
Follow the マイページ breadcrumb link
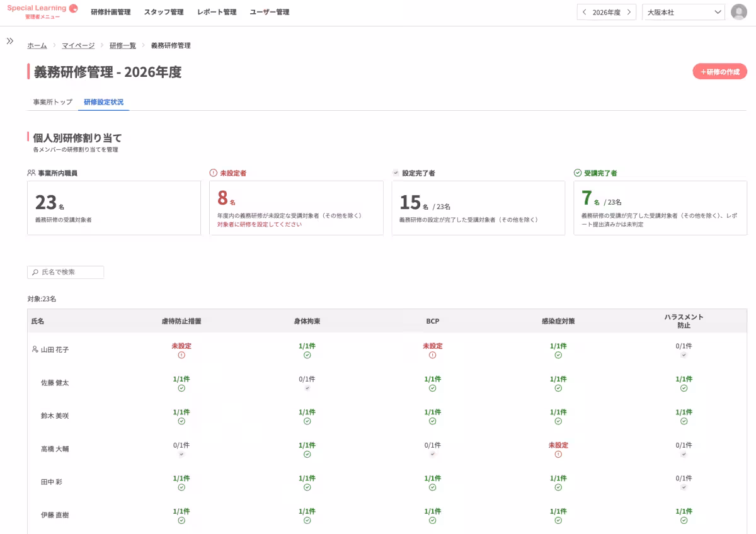tap(78, 45)
